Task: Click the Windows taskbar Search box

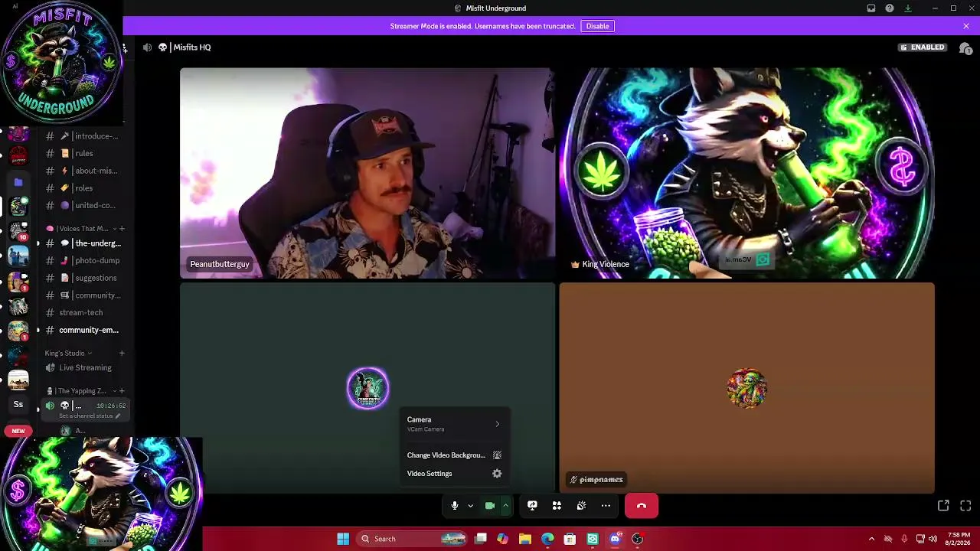Action: (413, 539)
